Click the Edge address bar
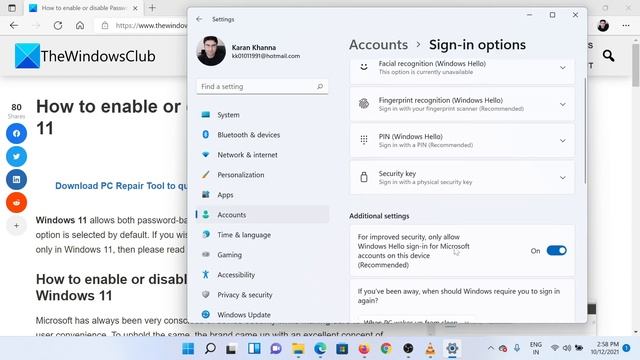Image resolution: width=640 pixels, height=360 pixels. point(142,25)
